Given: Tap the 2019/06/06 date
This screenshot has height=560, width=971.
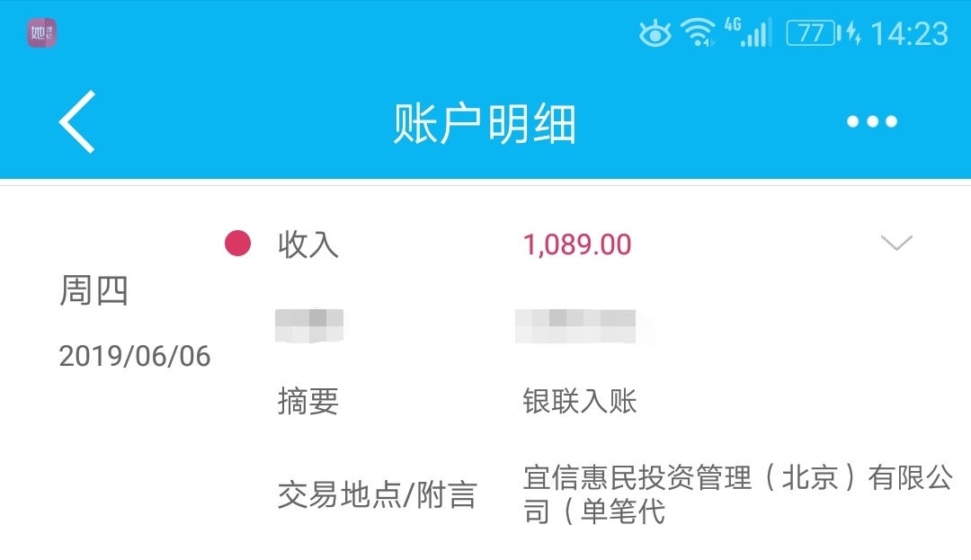Looking at the screenshot, I should click(x=135, y=357).
